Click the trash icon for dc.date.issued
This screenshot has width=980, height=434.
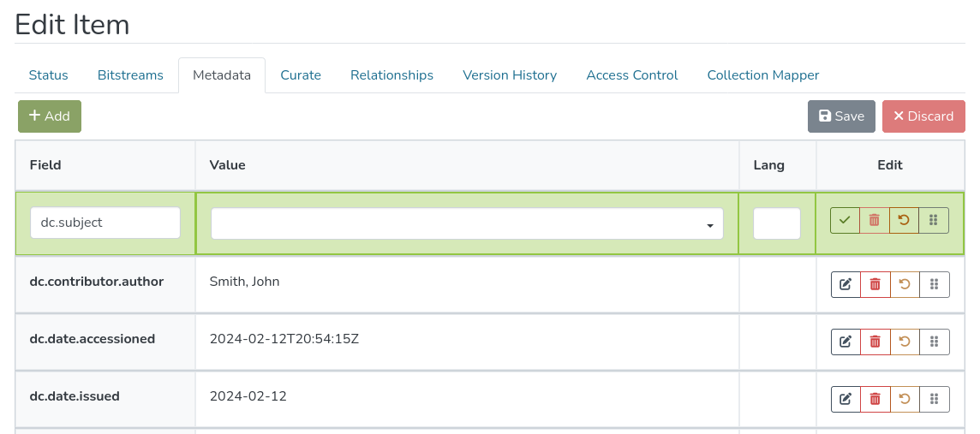click(875, 399)
